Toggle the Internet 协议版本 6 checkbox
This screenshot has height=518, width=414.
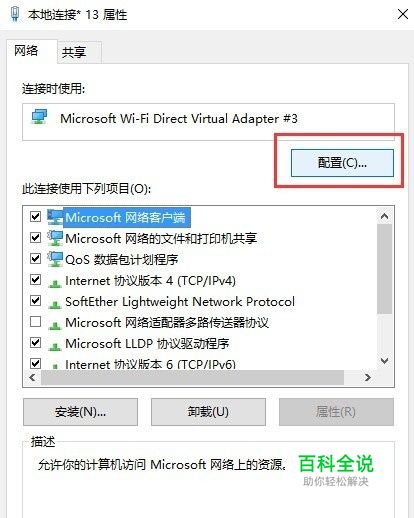(35, 363)
